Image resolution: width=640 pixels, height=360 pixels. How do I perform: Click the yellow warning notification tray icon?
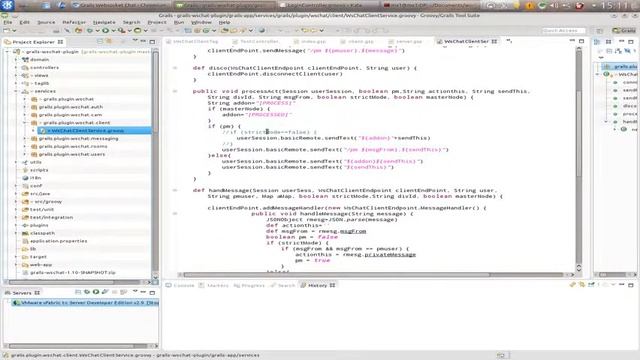pyautogui.click(x=529, y=5)
